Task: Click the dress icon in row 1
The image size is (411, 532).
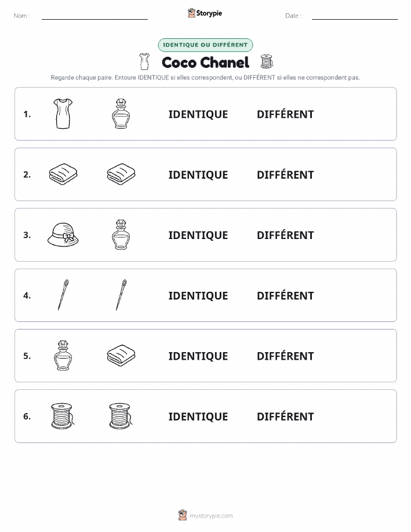Action: pos(63,114)
